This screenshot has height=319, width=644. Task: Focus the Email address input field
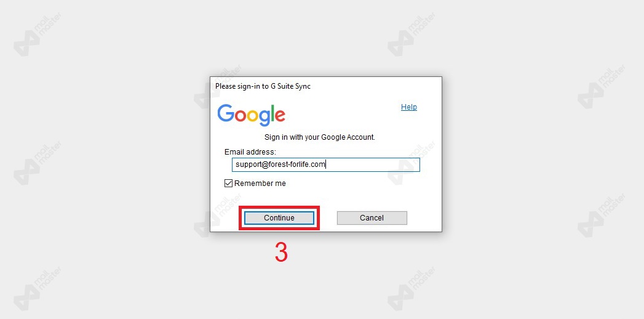(326, 165)
